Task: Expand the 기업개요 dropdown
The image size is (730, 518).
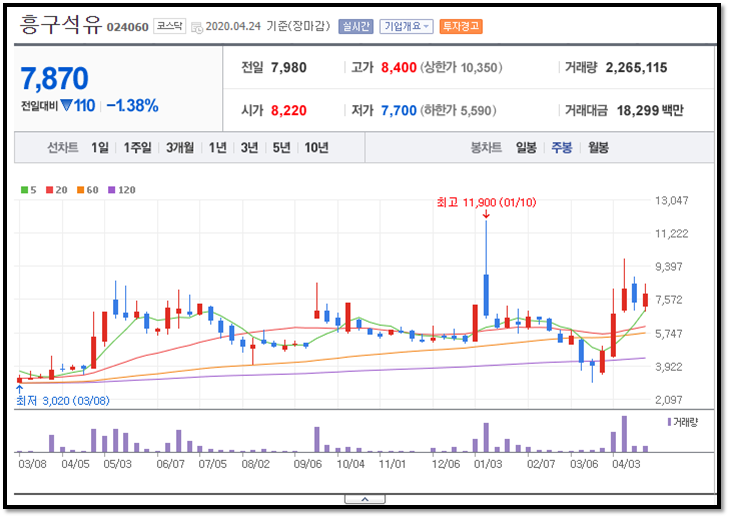Action: [406, 26]
